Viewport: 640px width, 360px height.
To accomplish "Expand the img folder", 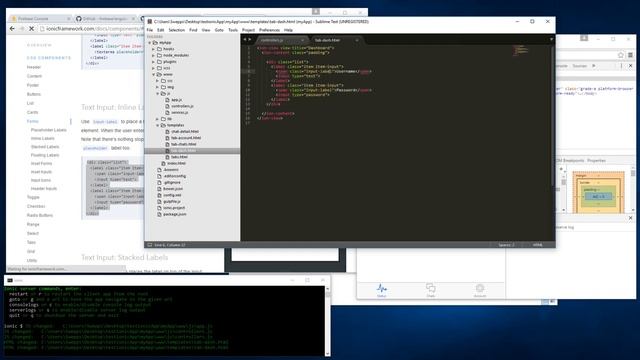I will point(157,87).
